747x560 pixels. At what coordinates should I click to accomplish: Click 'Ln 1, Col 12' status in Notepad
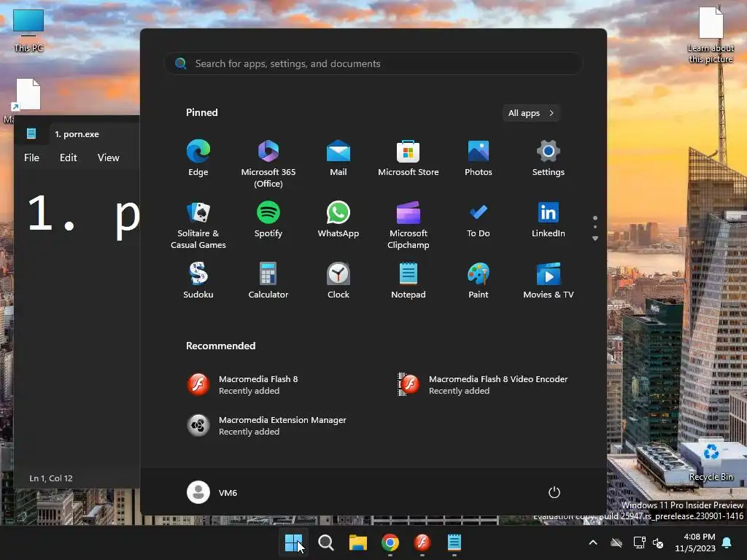(51, 478)
